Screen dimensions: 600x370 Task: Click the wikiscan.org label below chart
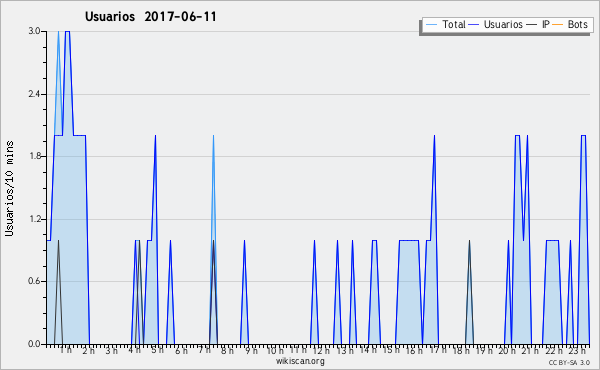[300, 361]
